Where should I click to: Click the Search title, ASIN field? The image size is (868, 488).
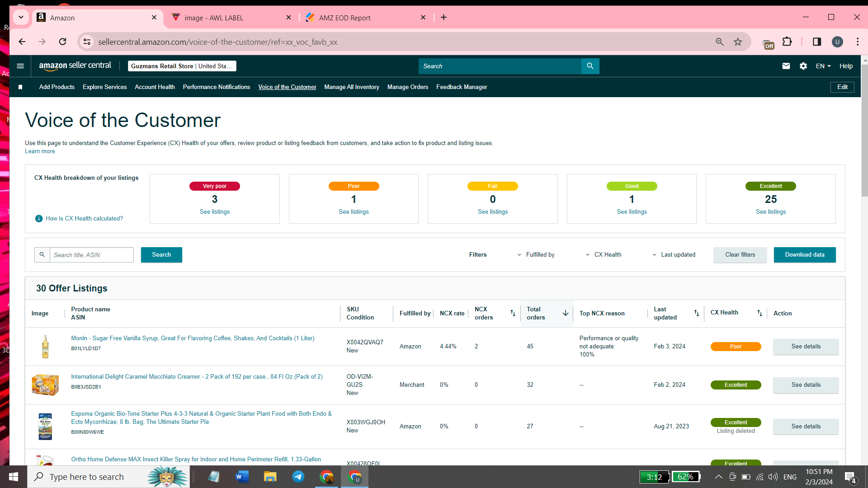click(x=92, y=255)
